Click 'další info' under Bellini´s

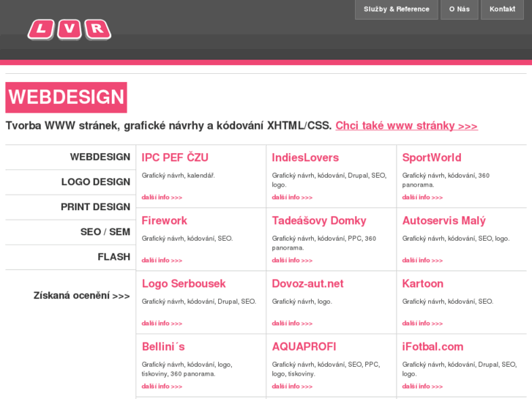(162, 387)
